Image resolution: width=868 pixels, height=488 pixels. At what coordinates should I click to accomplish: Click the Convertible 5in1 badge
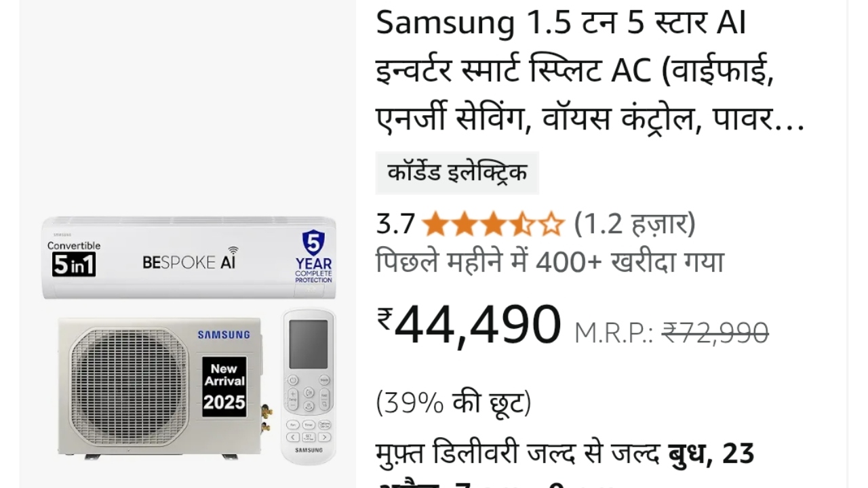tap(74, 258)
